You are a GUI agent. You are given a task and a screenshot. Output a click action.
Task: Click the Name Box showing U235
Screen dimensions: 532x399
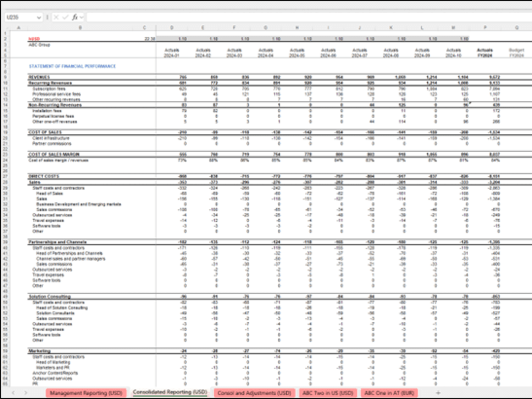coord(21,17)
